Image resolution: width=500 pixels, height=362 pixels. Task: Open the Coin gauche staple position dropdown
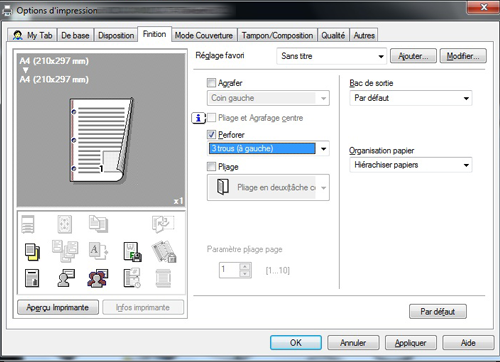click(268, 98)
